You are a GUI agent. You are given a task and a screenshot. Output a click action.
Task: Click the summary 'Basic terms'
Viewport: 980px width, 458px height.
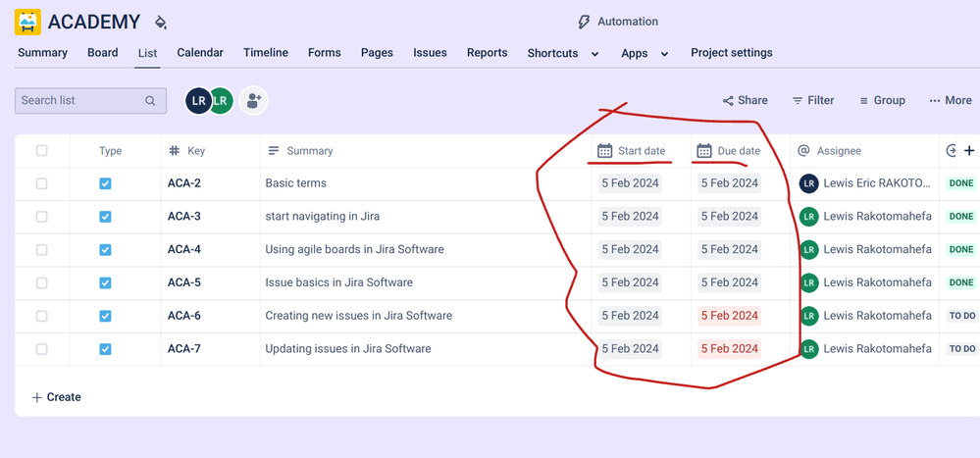[x=295, y=183]
